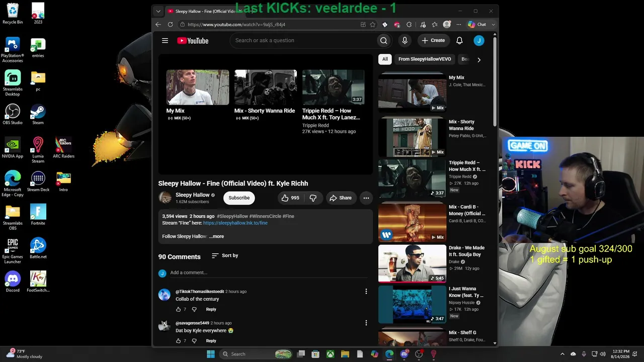Open the Windows Start menu
644x362 pixels.
coord(211,354)
